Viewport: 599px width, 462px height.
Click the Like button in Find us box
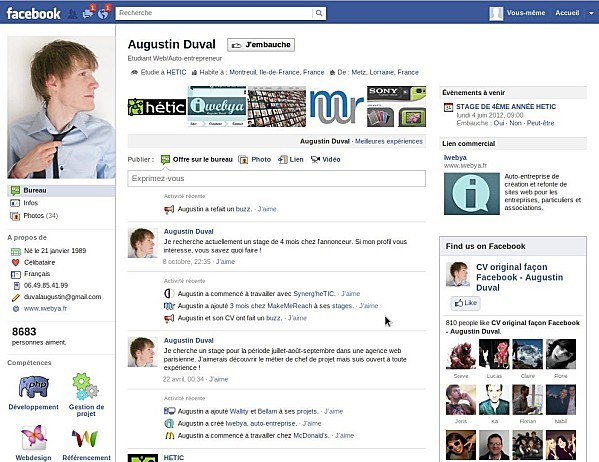coord(465,303)
